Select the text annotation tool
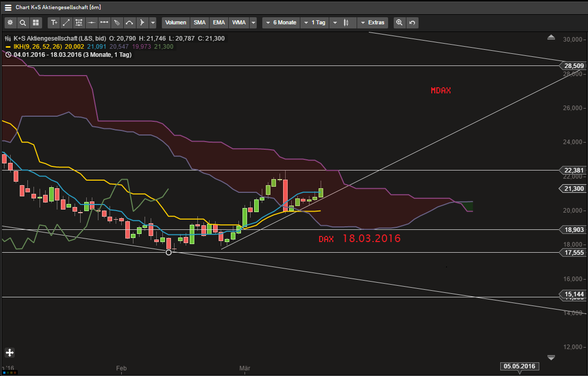 click(54, 22)
